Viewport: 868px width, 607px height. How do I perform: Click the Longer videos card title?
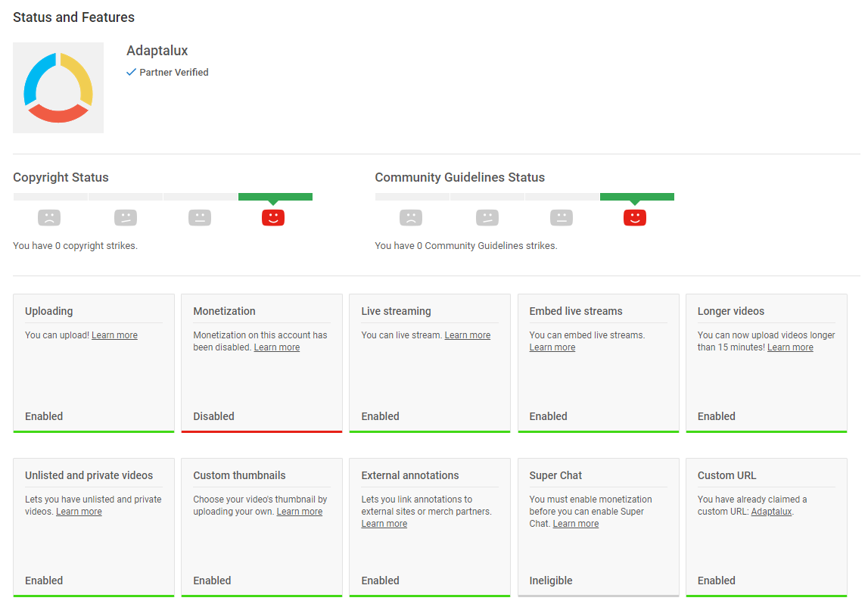(x=731, y=311)
